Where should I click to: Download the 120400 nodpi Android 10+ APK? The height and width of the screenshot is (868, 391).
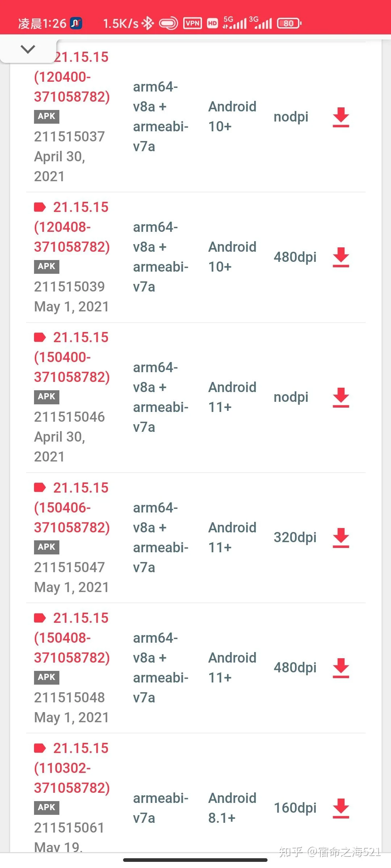pos(341,117)
